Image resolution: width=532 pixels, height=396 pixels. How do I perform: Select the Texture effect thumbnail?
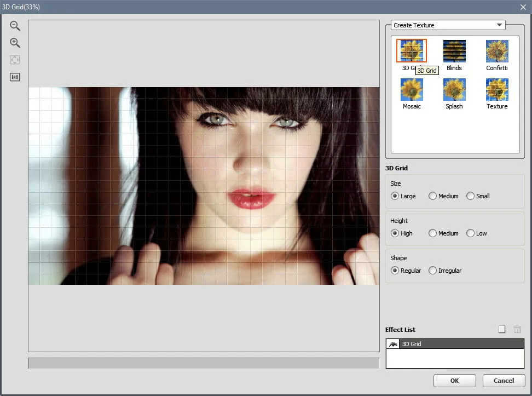pyautogui.click(x=497, y=90)
